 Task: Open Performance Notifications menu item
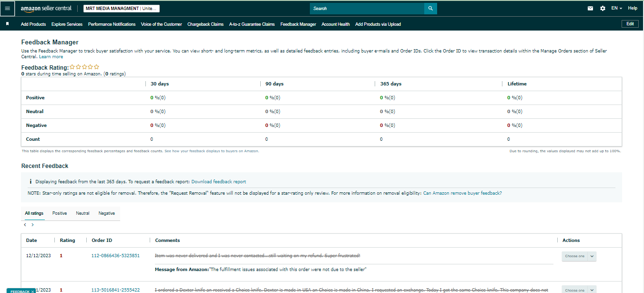pos(112,24)
